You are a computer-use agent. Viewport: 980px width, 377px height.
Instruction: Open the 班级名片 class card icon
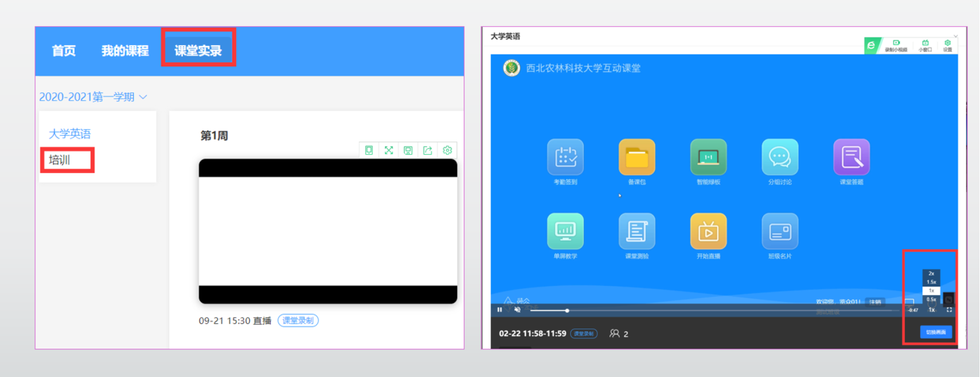pyautogui.click(x=780, y=232)
